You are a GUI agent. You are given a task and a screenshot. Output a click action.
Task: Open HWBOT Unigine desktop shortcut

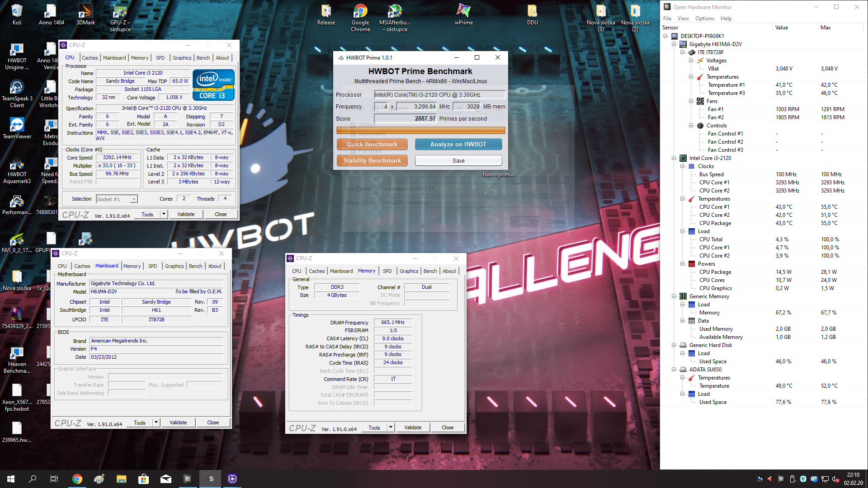click(x=17, y=56)
